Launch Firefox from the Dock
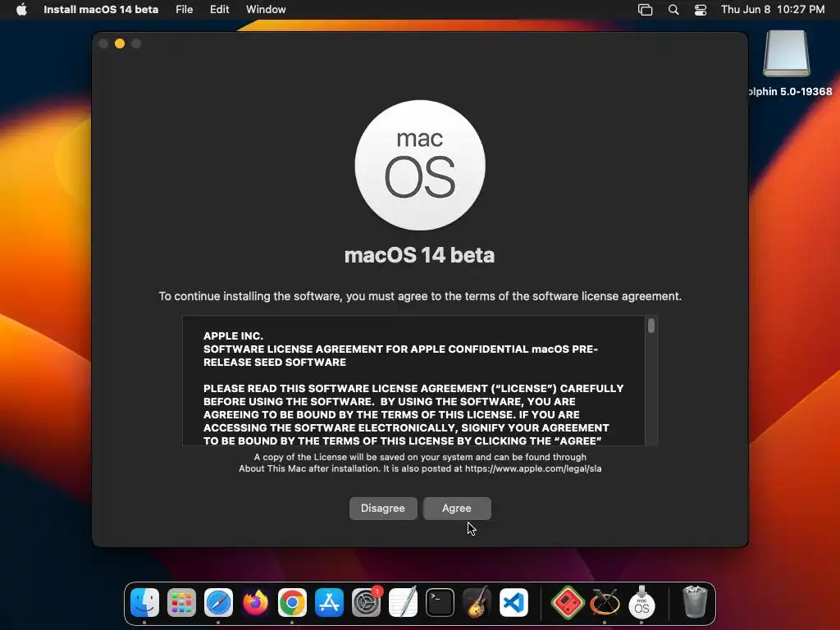Image resolution: width=840 pixels, height=630 pixels. coord(256,603)
